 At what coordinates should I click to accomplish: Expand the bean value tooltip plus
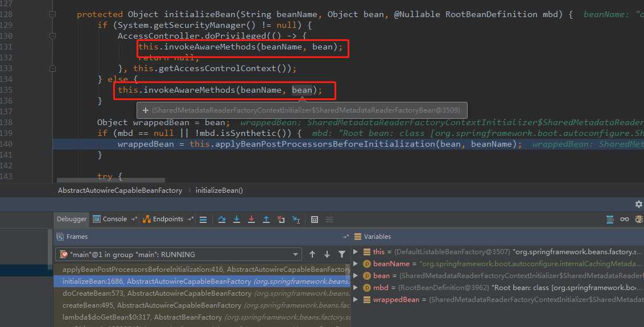146,110
